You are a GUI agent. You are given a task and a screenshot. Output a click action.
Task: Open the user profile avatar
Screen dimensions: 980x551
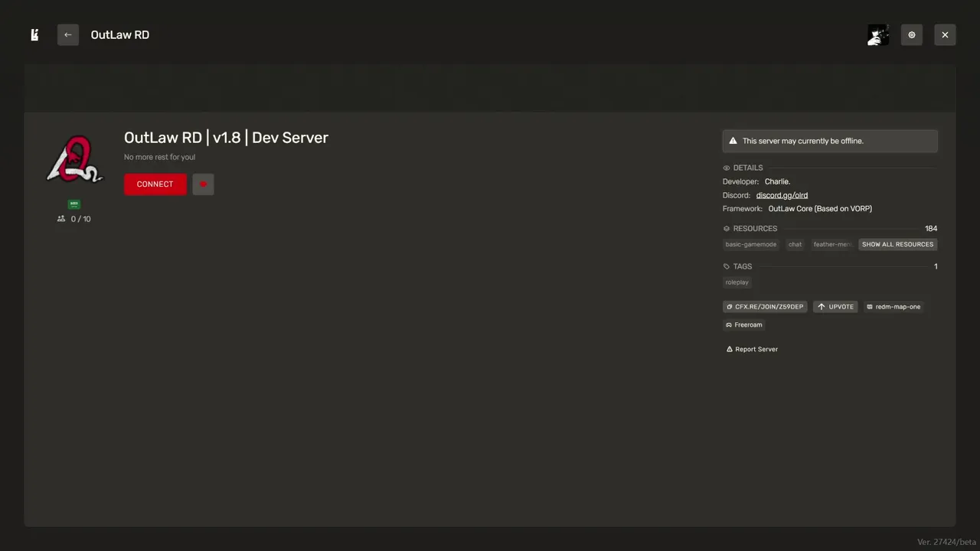point(878,34)
